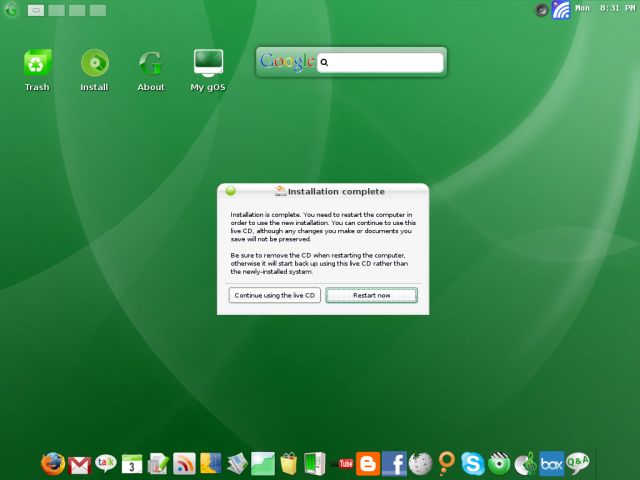
Task: Click the wireless network tray icon
Action: click(x=561, y=10)
